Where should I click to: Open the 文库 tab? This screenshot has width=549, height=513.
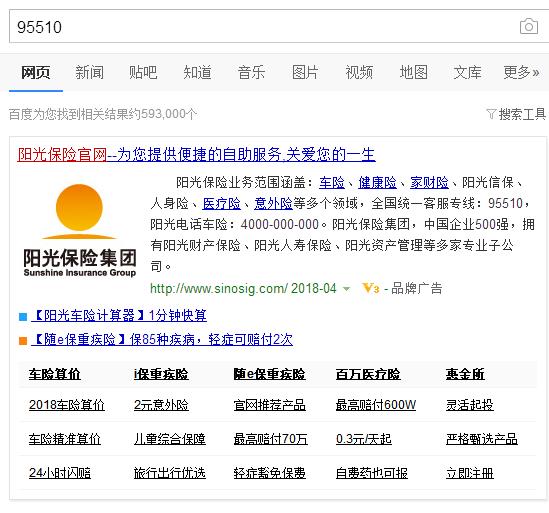pyautogui.click(x=467, y=72)
